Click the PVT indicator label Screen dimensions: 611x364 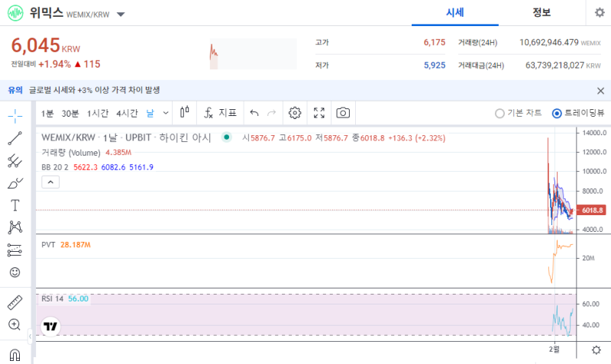[48, 244]
